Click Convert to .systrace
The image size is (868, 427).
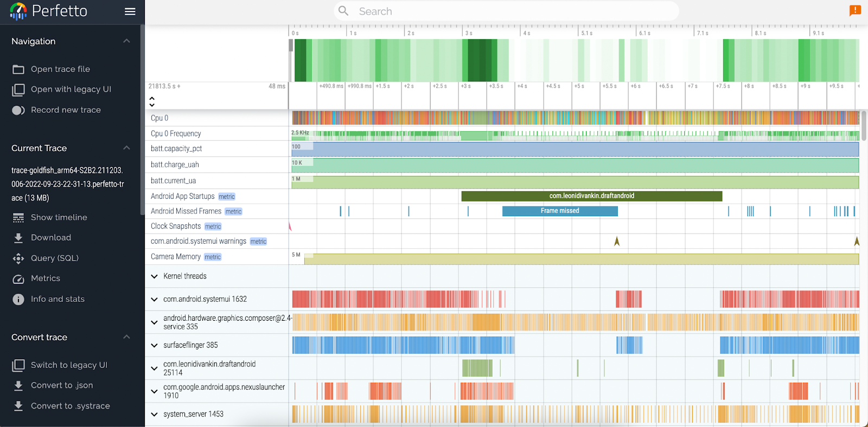70,406
